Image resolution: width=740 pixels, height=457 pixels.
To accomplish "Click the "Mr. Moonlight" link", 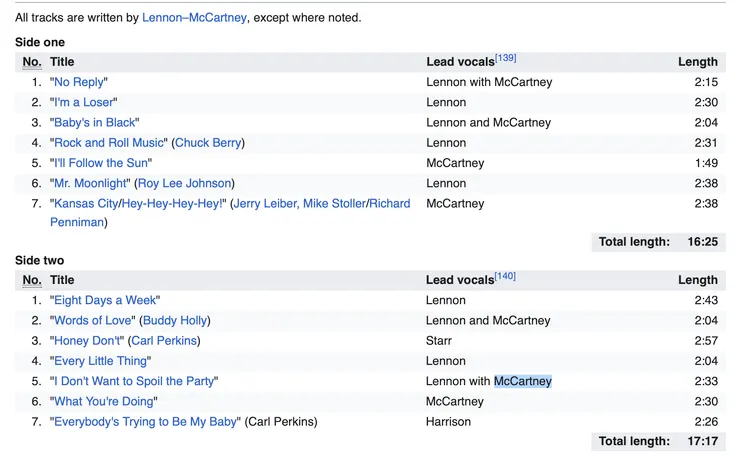I will [90, 183].
